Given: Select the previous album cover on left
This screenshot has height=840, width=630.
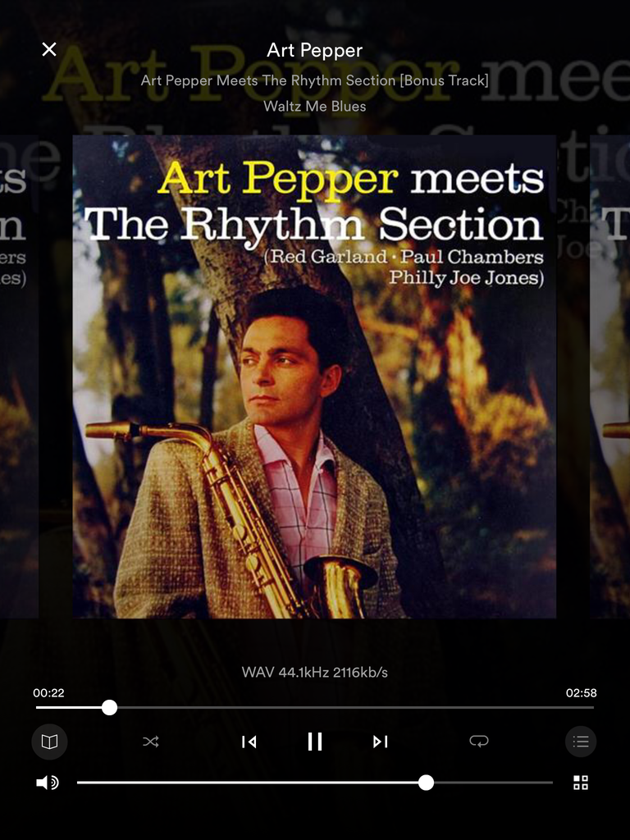Looking at the screenshot, I should tap(18, 377).
